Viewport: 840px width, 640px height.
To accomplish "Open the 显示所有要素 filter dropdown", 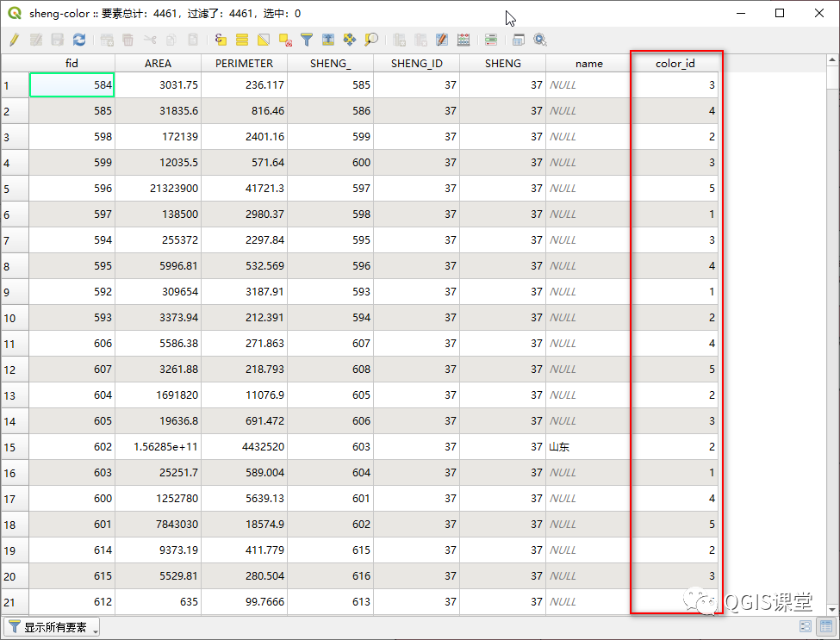I will click(x=52, y=626).
